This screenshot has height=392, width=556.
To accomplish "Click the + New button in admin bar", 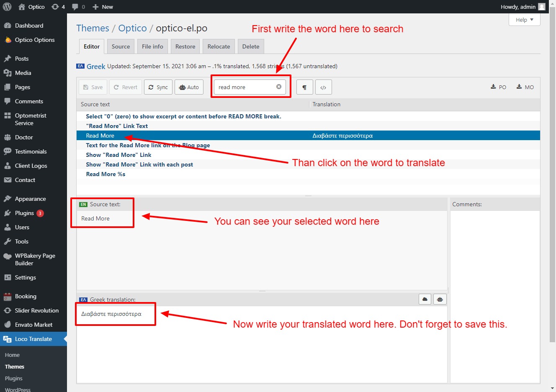I will coord(103,7).
